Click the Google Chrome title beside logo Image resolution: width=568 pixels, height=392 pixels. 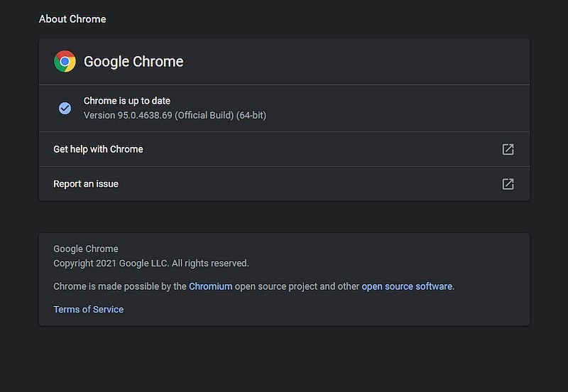(x=133, y=62)
